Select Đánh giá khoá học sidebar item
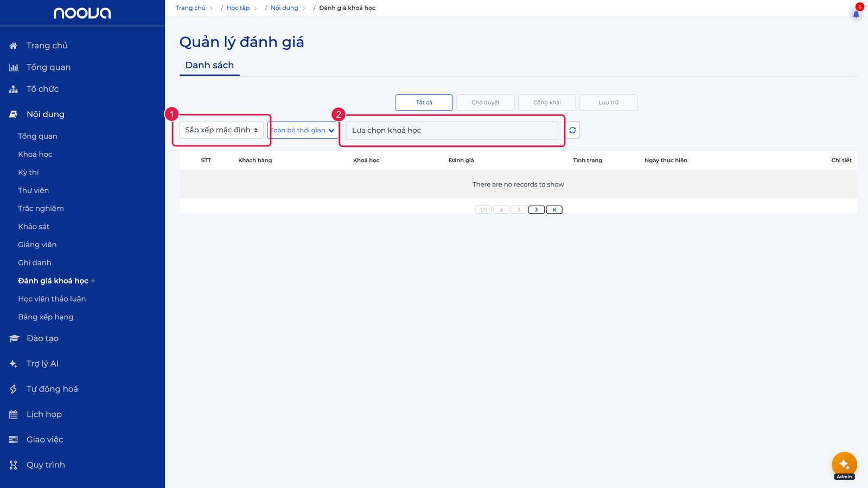 53,281
